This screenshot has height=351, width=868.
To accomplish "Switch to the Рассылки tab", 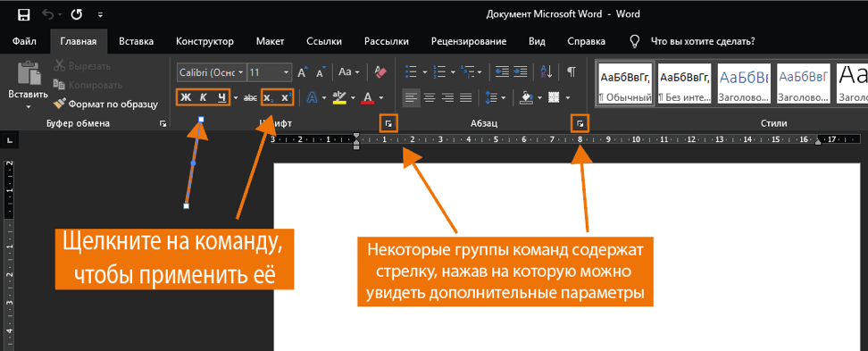I will [x=387, y=41].
